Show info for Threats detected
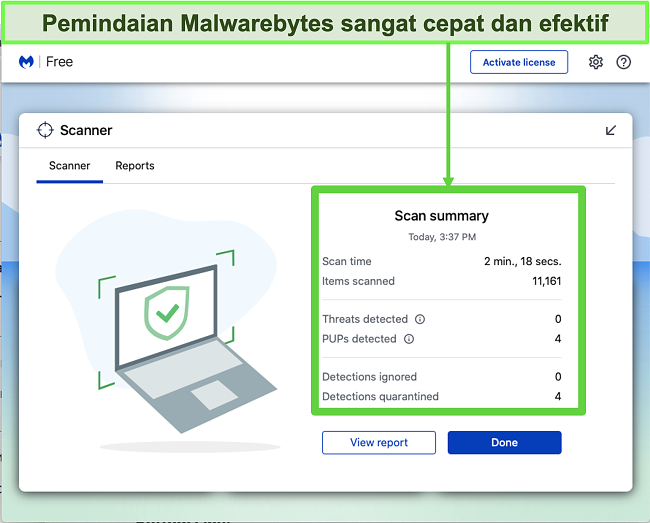Screen dimensions: 650x523 click(420, 319)
